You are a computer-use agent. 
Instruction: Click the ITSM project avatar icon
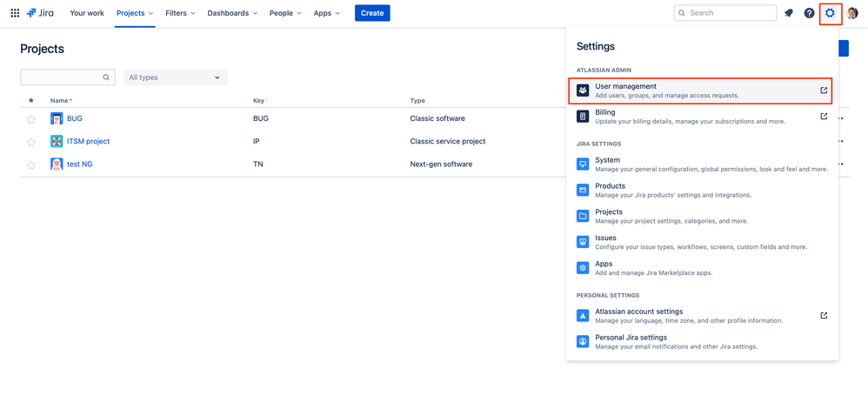click(57, 141)
